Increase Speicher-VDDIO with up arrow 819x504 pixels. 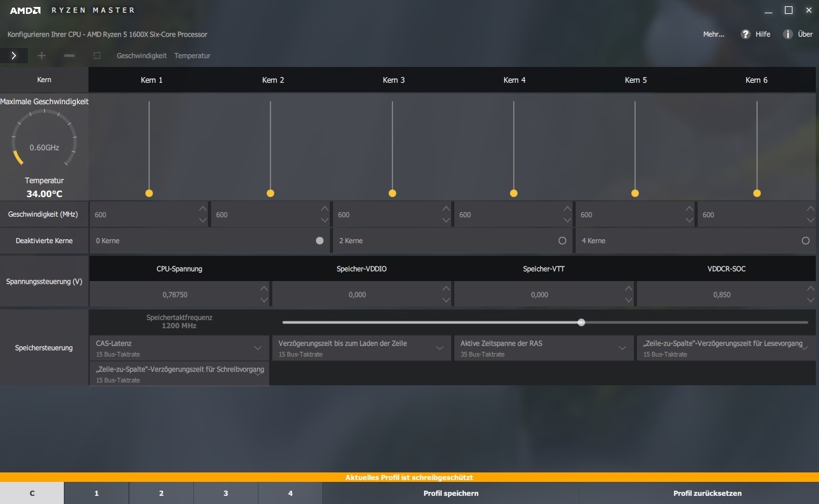[x=446, y=289]
